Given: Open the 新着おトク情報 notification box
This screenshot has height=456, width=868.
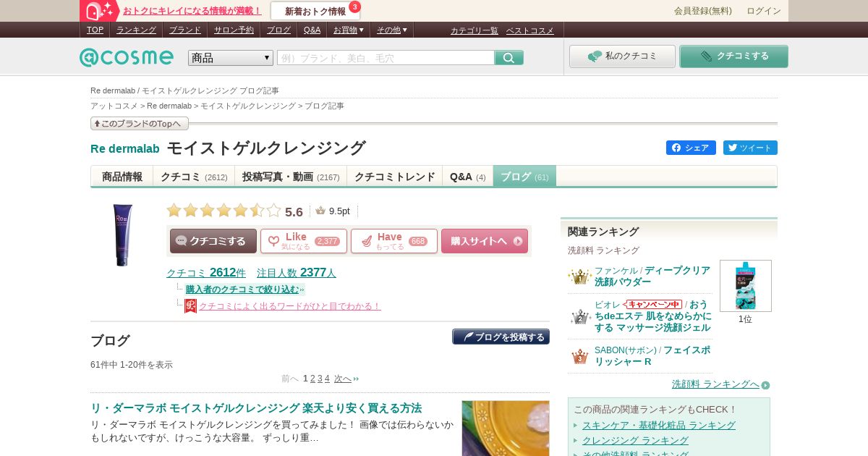Looking at the screenshot, I should click(315, 11).
